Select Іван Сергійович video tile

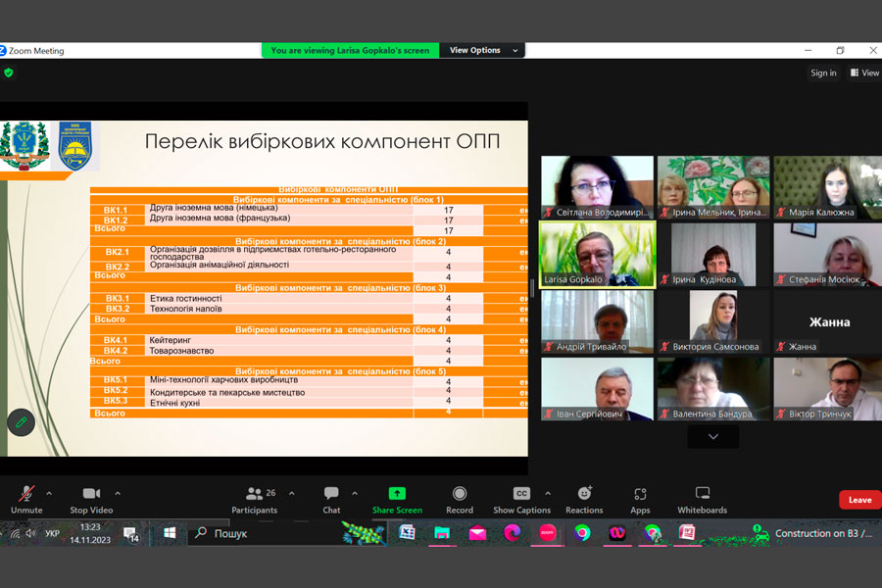click(598, 389)
